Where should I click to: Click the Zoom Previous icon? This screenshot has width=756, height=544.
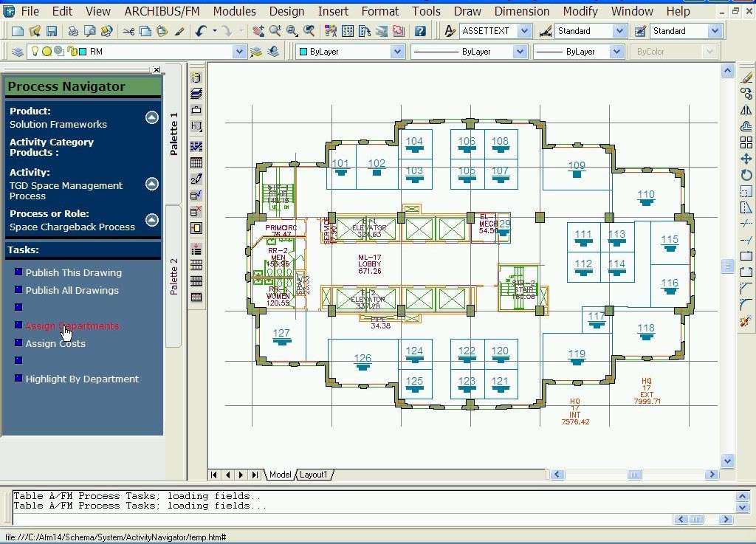coord(309,31)
